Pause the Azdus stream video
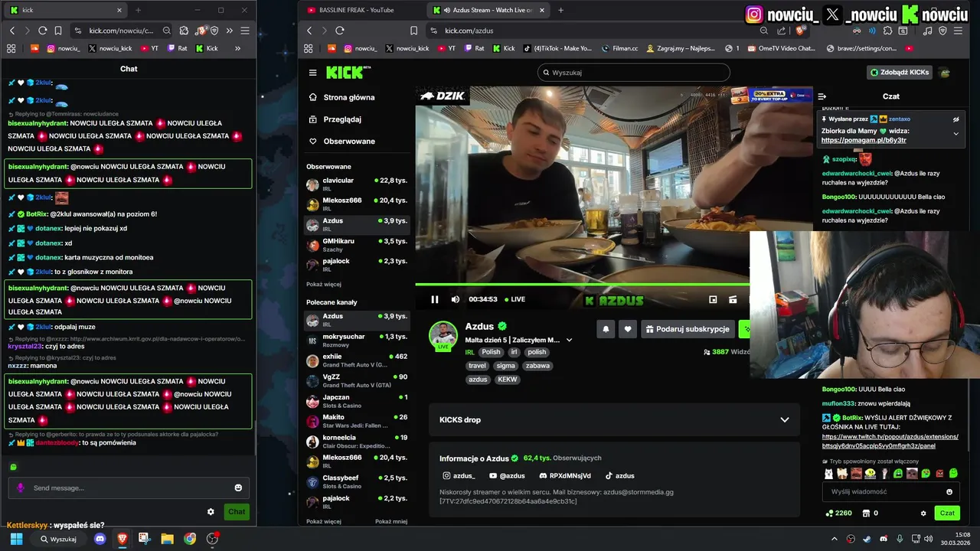Viewport: 980px width, 551px height. coord(435,299)
